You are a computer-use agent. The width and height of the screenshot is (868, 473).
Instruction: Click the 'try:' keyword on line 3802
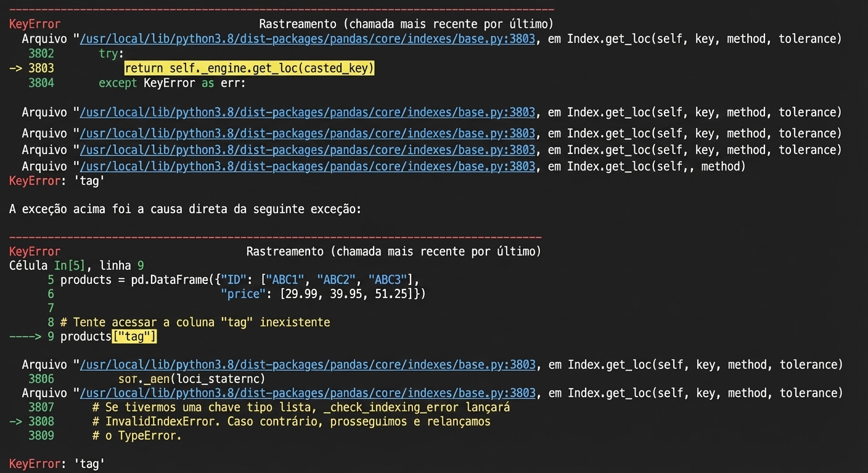111,54
